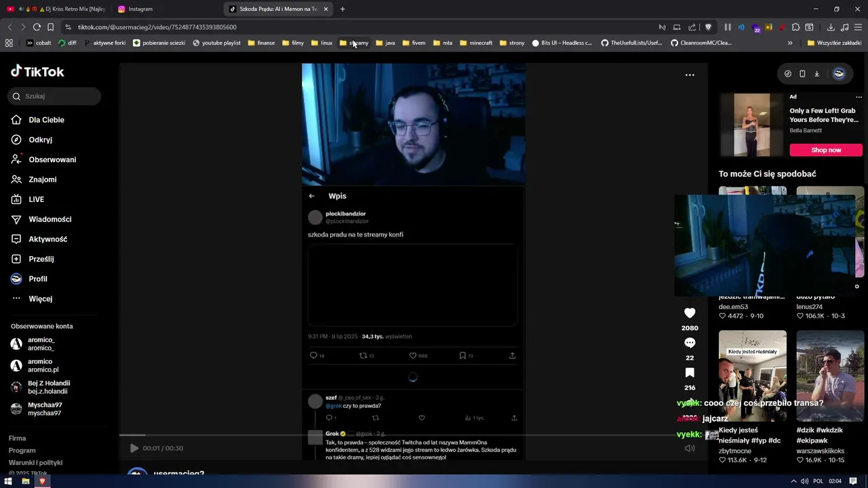Open the cobalt bookmark
This screenshot has height=488, width=868.
(x=39, y=43)
